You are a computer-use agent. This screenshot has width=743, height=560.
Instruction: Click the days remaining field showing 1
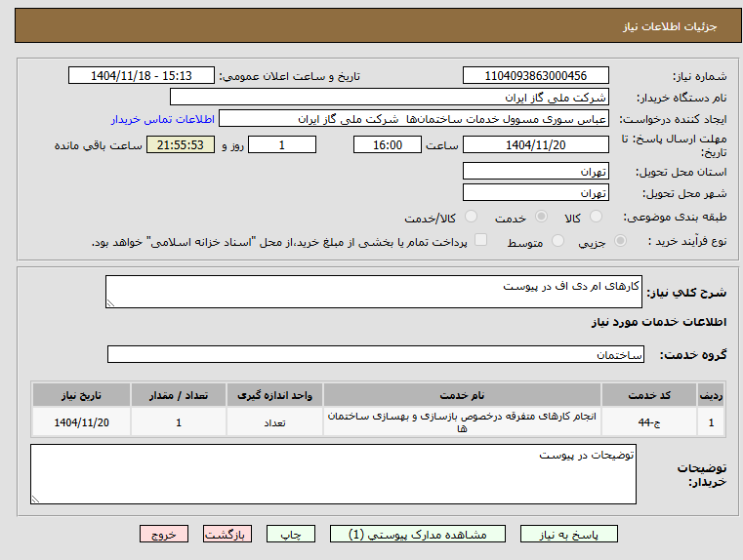[282, 144]
